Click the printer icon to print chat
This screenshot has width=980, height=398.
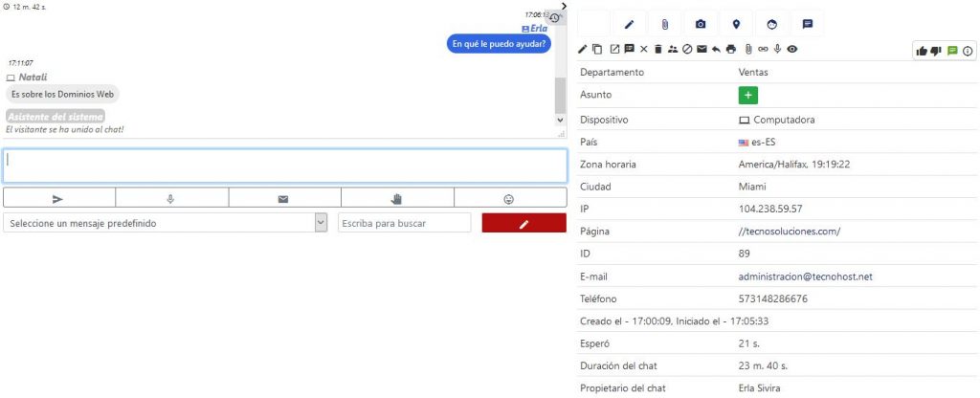[731, 49]
